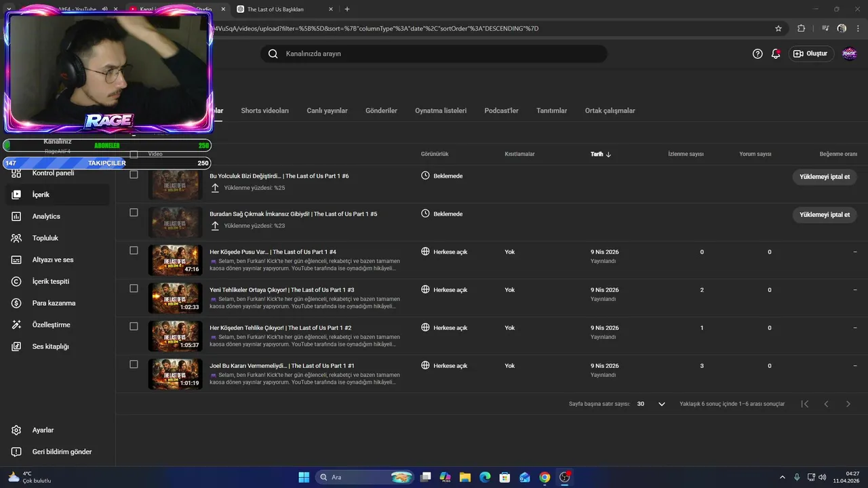Switch to Canlı yayınlar tab
This screenshot has width=868, height=488.
[327, 110]
